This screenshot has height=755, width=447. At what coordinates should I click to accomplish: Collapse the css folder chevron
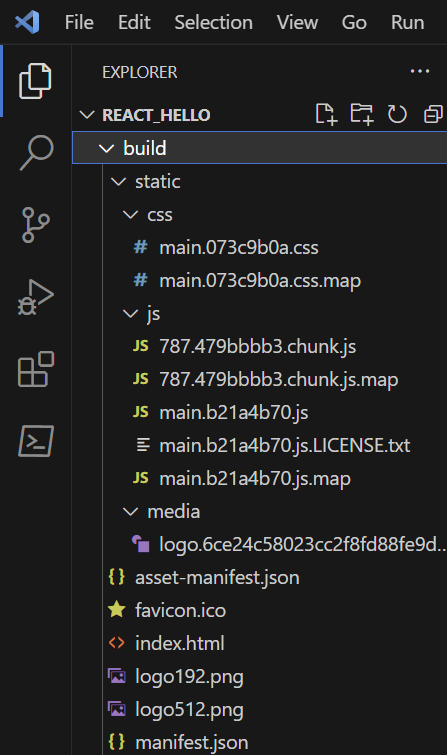(131, 215)
